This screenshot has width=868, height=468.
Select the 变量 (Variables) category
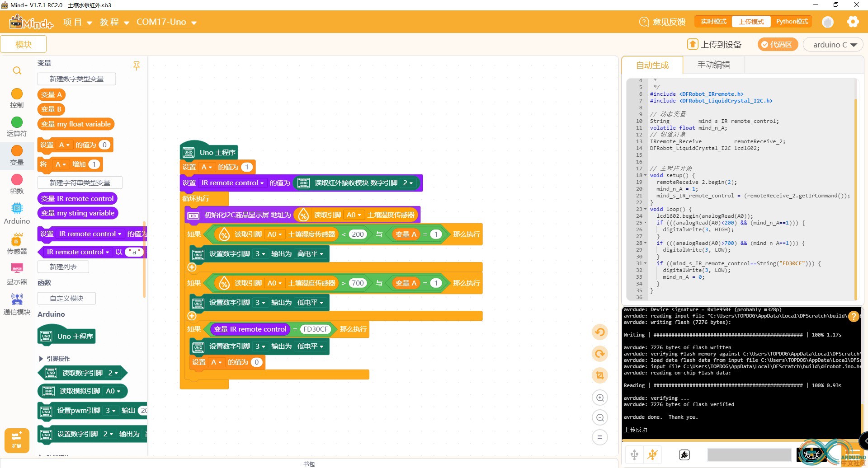(17, 156)
